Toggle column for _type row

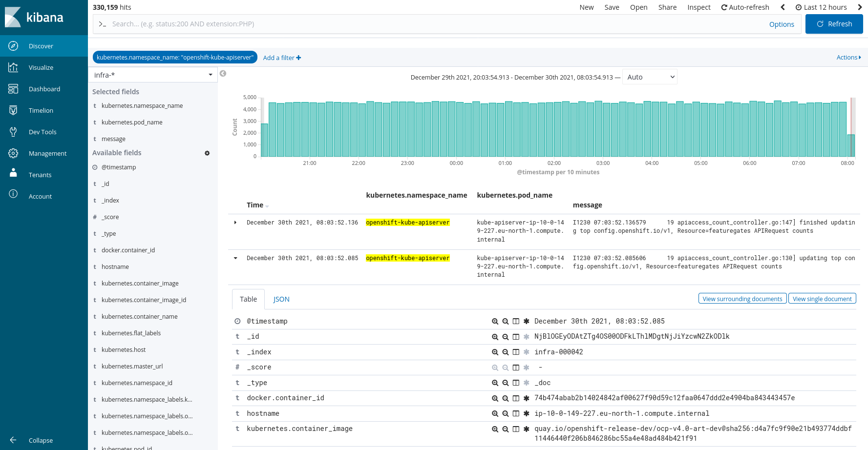516,383
